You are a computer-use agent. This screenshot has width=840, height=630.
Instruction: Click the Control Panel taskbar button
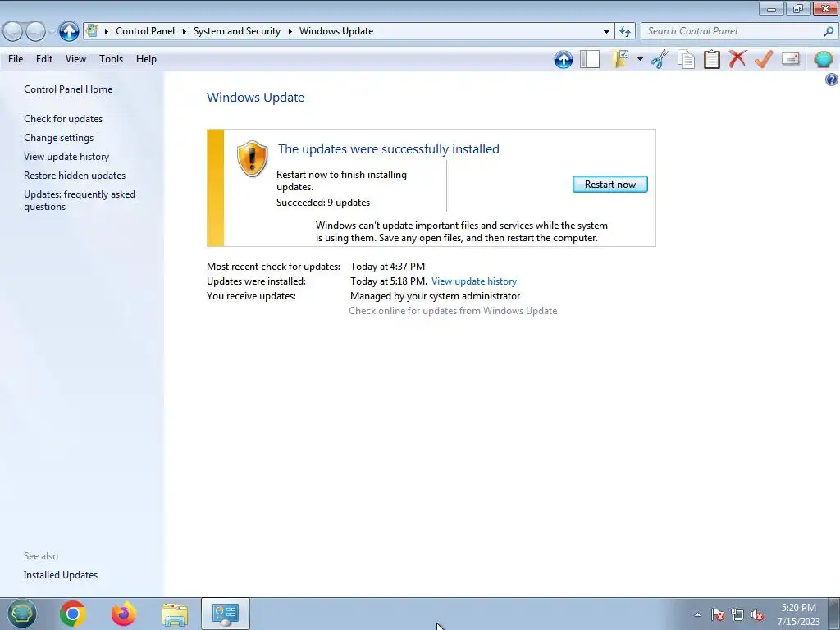[225, 614]
